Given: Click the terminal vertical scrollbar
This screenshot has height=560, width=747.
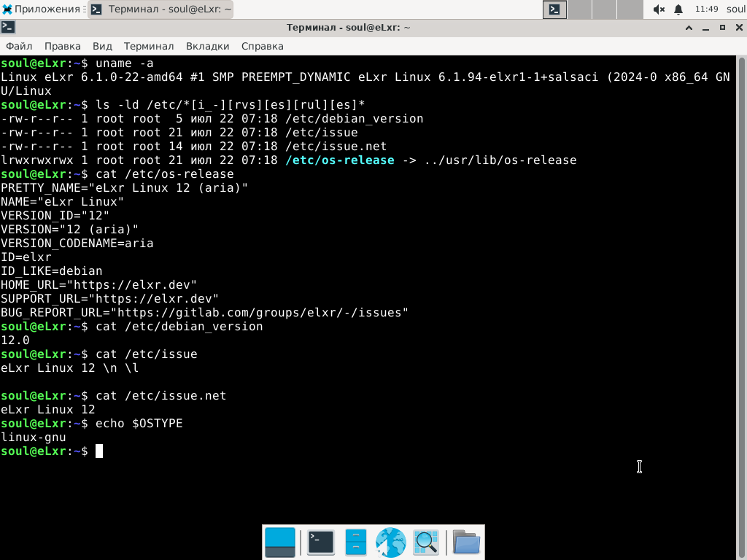Looking at the screenshot, I should pyautogui.click(x=741, y=308).
